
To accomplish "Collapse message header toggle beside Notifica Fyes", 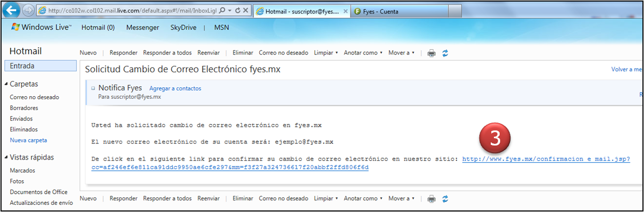I will click(x=93, y=88).
